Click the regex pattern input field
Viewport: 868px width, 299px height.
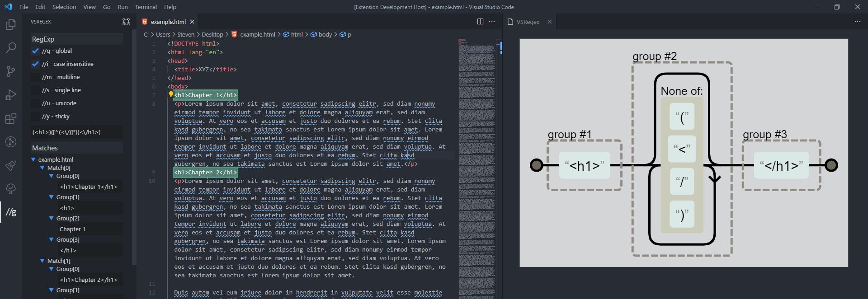76,132
